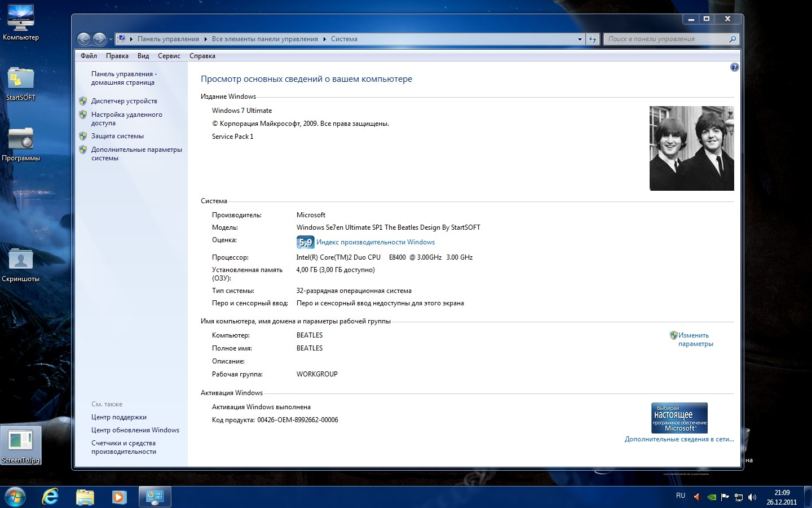Focus the 'Поиск в панели управления' field

click(x=665, y=39)
